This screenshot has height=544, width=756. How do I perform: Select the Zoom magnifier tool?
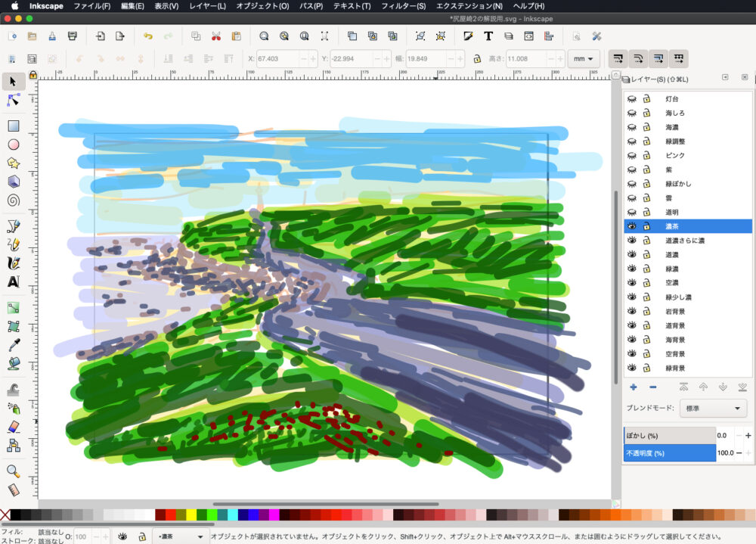pos(14,471)
